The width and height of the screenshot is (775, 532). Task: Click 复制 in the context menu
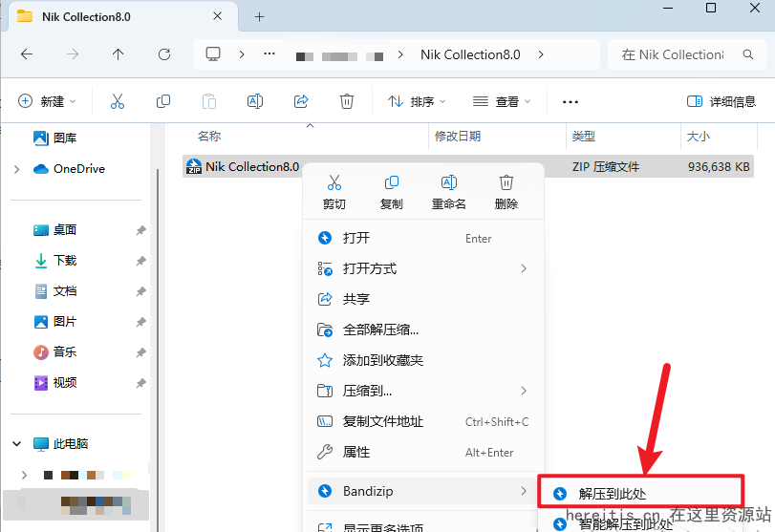[x=392, y=192]
